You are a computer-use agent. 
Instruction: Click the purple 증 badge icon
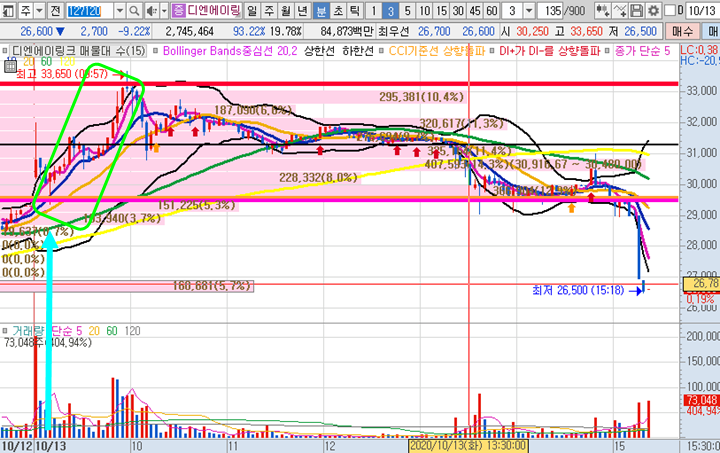coord(178,10)
